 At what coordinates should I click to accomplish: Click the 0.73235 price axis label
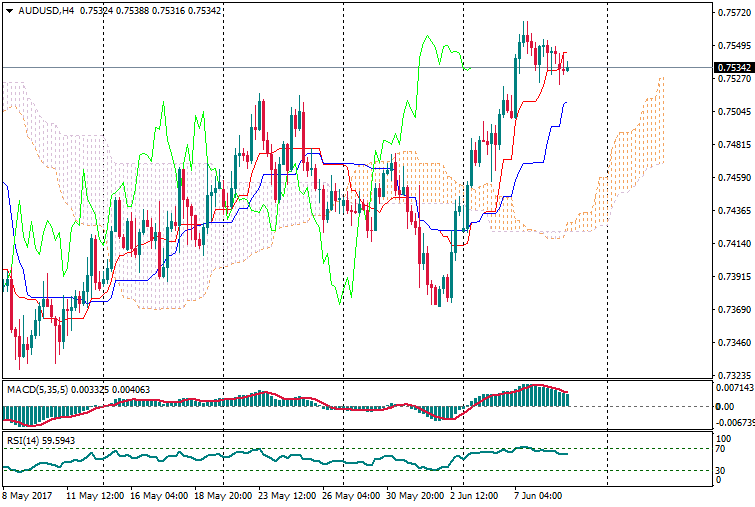point(733,374)
